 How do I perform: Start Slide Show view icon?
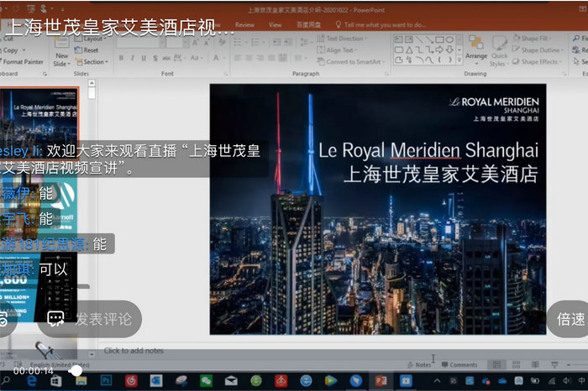(x=554, y=364)
